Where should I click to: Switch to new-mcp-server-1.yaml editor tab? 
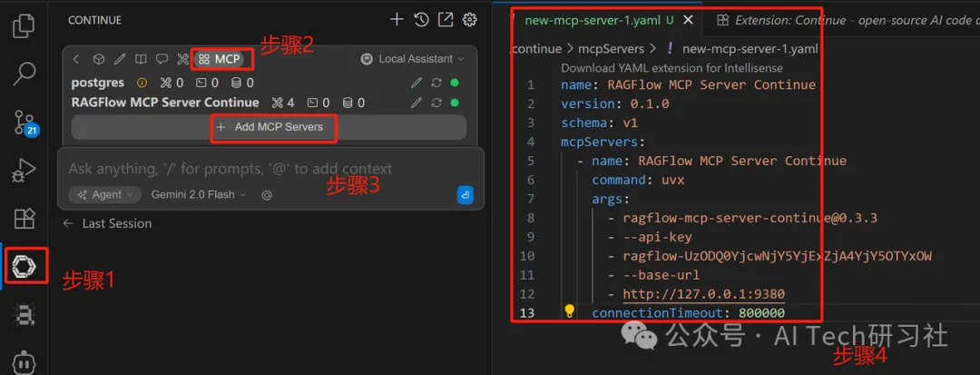tap(599, 20)
